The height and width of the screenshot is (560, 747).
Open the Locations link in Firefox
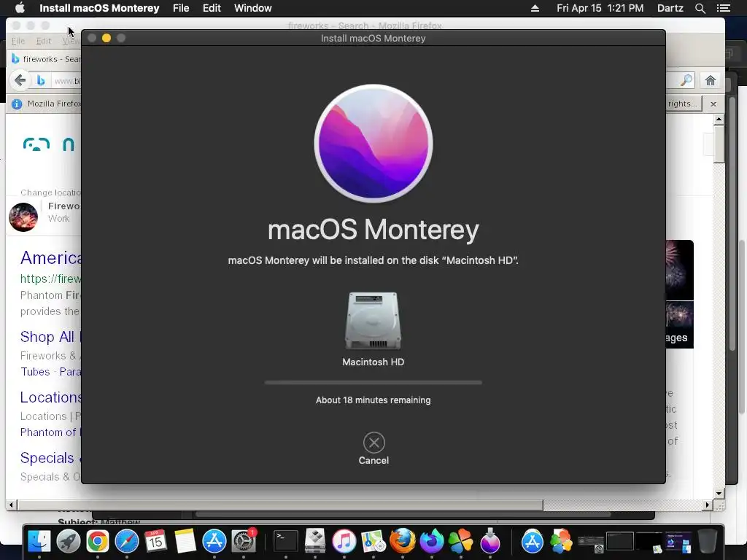tap(51, 397)
